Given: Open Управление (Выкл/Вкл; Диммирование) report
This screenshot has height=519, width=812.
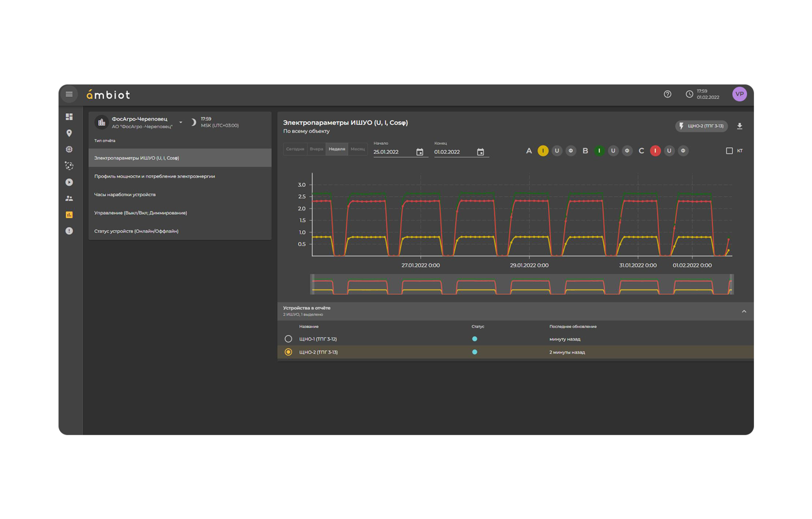Looking at the screenshot, I should click(180, 213).
